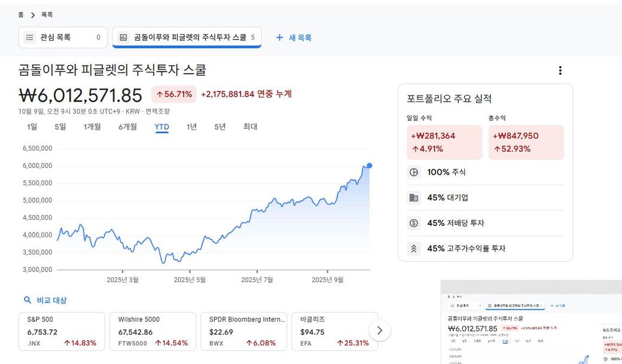Switch chart to 6개월 range
The height and width of the screenshot is (364, 622).
(x=127, y=127)
